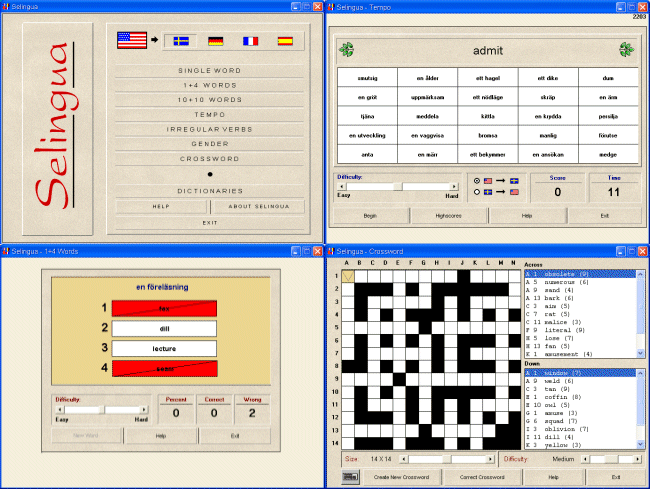Image resolution: width=650 pixels, height=490 pixels.
Task: Select English to Swedish direction radio button
Action: tap(477, 181)
